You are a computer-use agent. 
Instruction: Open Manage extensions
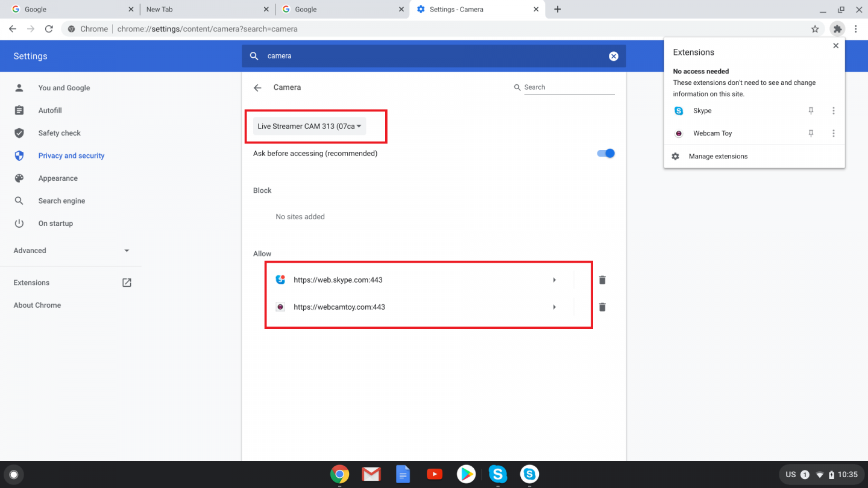(717, 157)
